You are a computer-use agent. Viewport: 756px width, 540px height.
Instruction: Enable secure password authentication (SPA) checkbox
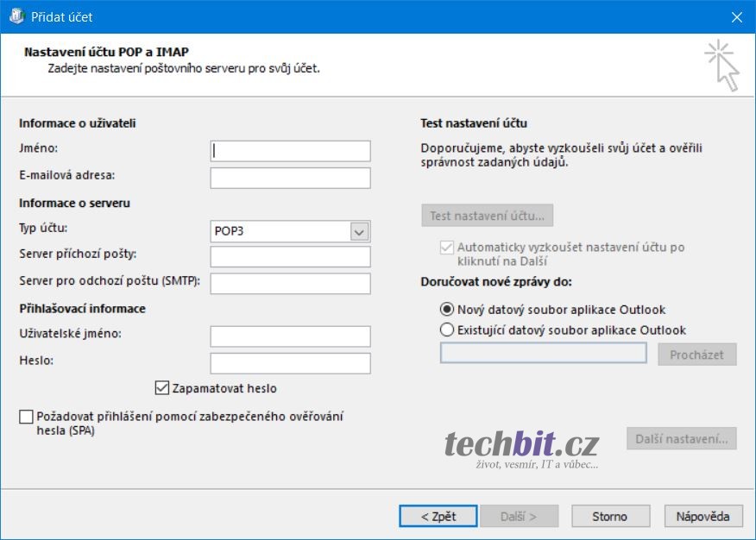26,418
